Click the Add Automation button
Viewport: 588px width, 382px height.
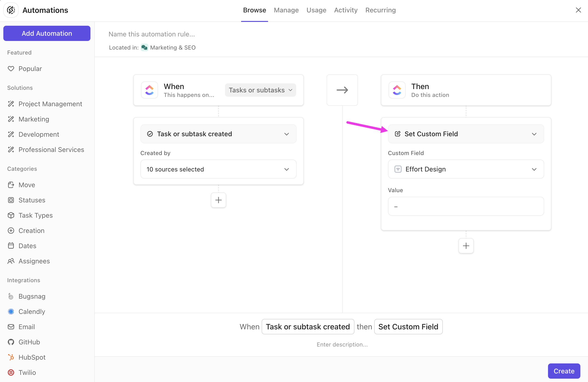47,33
